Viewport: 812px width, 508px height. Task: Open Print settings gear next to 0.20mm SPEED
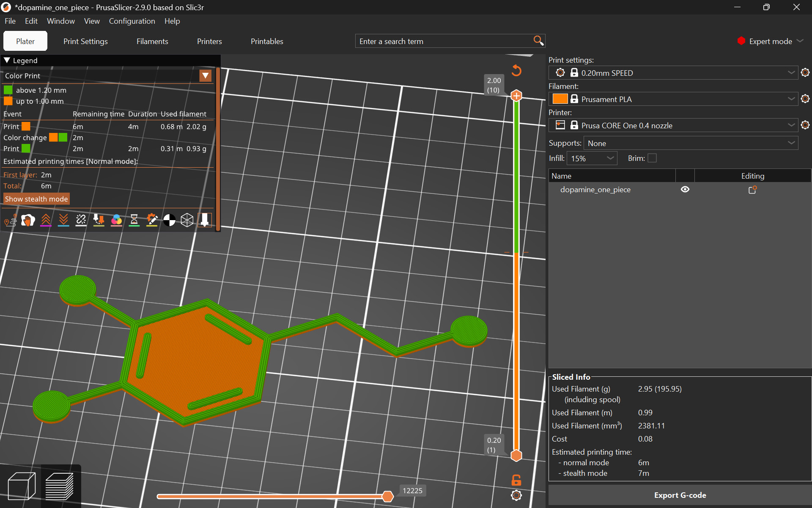pyautogui.click(x=805, y=73)
